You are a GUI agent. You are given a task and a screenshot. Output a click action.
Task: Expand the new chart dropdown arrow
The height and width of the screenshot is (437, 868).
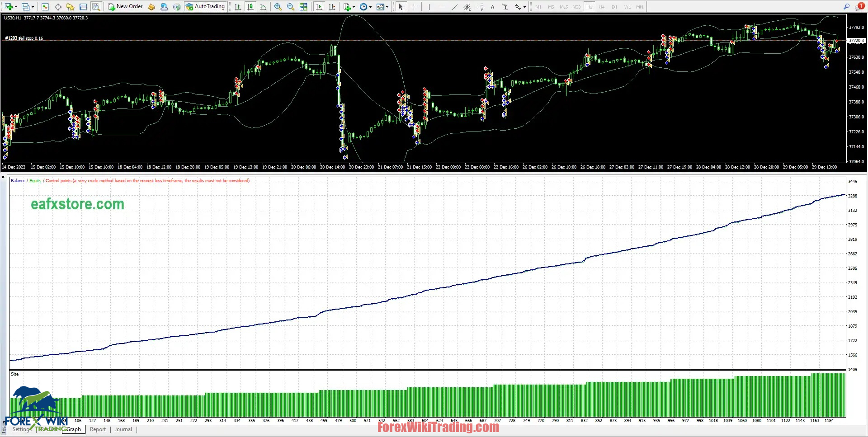(x=16, y=7)
